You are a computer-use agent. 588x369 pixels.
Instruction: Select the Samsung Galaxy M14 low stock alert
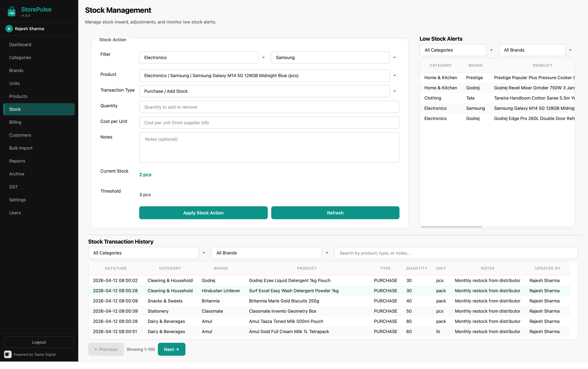pyautogui.click(x=497, y=108)
